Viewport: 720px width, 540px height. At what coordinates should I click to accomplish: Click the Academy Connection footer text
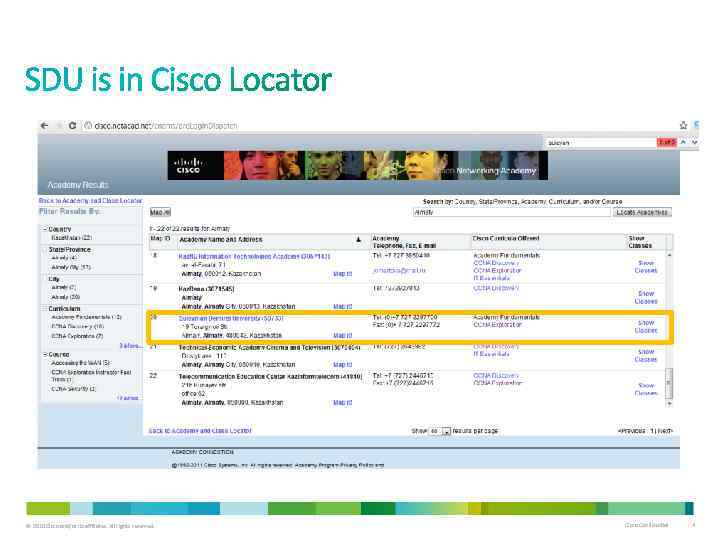202,452
